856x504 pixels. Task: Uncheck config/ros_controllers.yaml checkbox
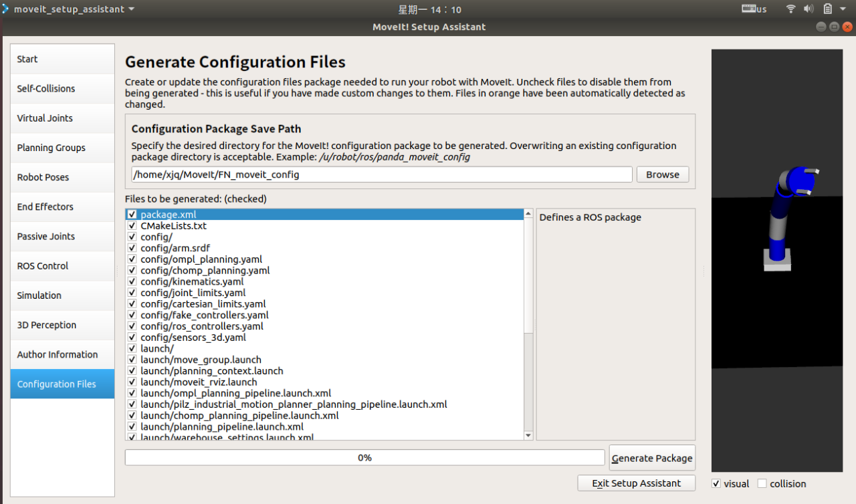[x=132, y=326]
